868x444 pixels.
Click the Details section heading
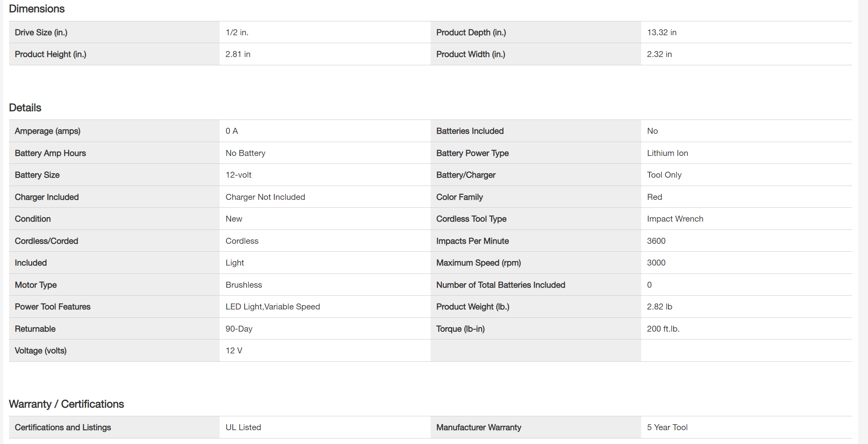[x=25, y=108]
